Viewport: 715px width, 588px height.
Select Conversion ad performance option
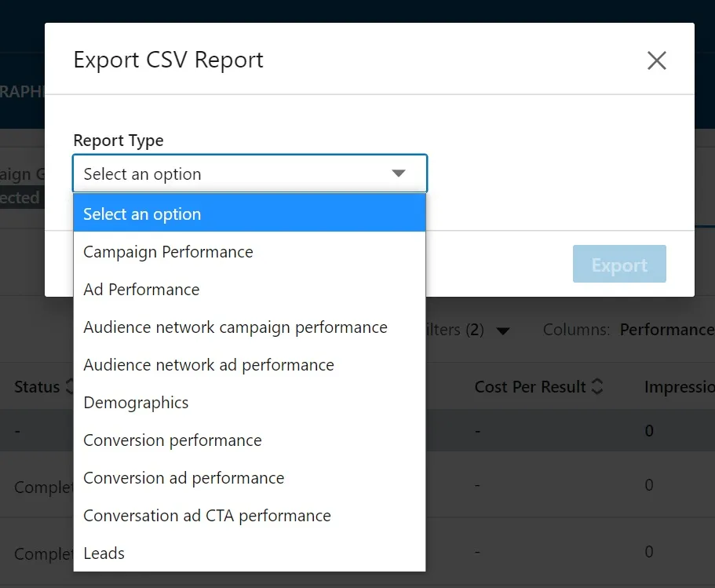click(x=184, y=478)
